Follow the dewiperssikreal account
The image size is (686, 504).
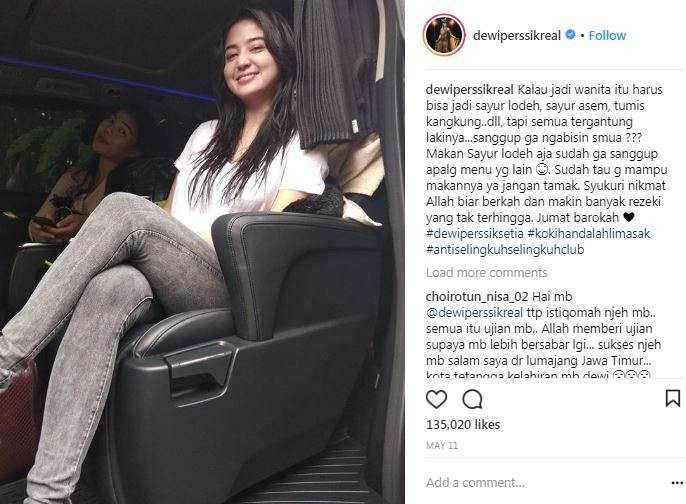pos(607,35)
